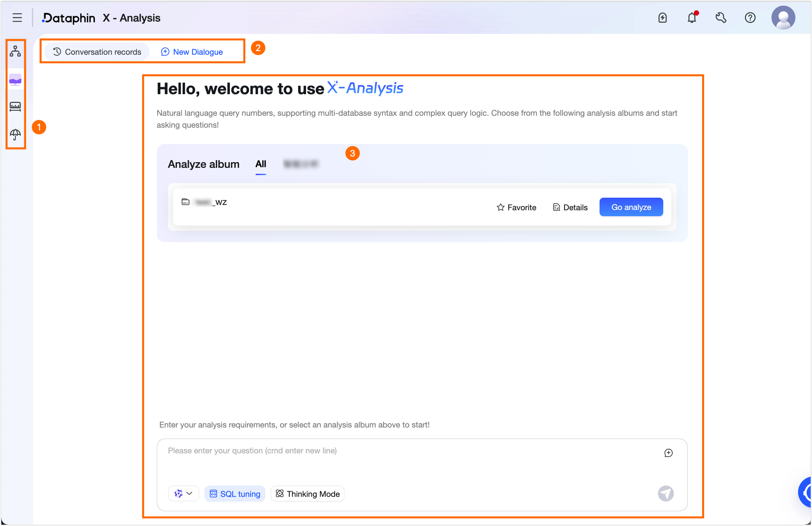
Task: Toggle the SQL tuning option
Action: point(235,493)
